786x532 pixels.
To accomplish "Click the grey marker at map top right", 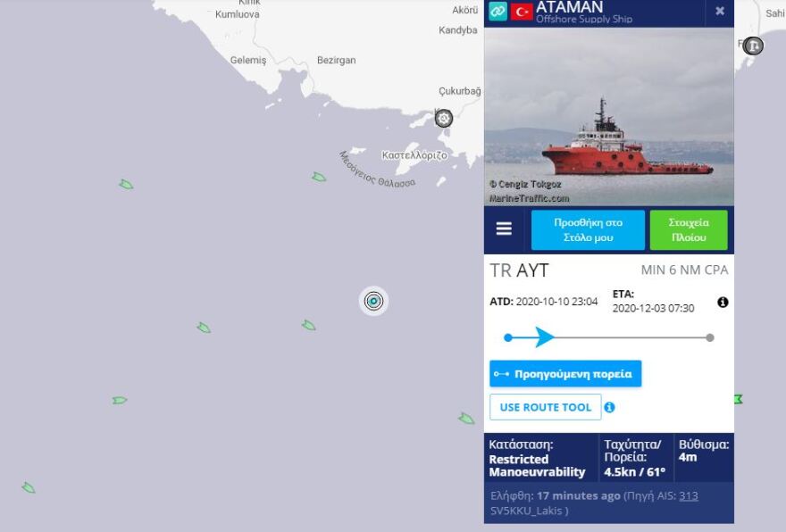I will pyautogui.click(x=752, y=46).
